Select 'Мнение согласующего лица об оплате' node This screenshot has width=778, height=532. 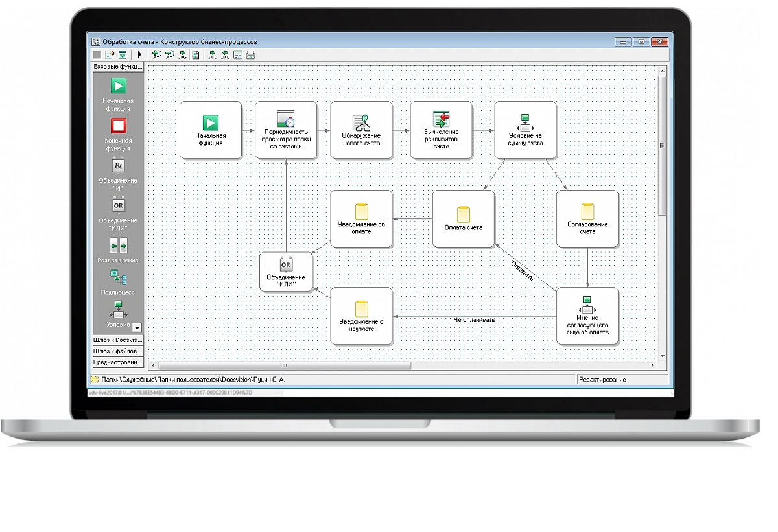pos(587,316)
